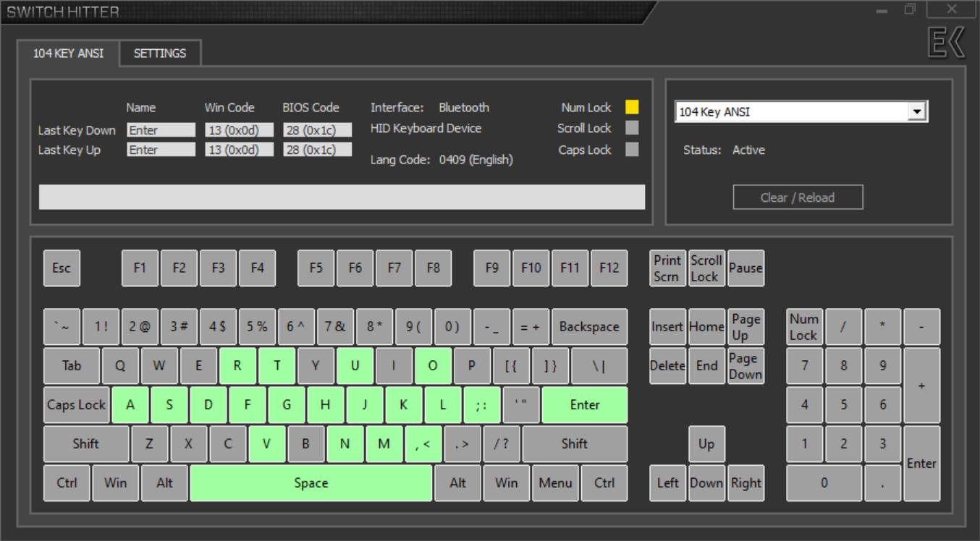Screen dimensions: 980x541
Task: Click the green A key
Action: (x=130, y=405)
